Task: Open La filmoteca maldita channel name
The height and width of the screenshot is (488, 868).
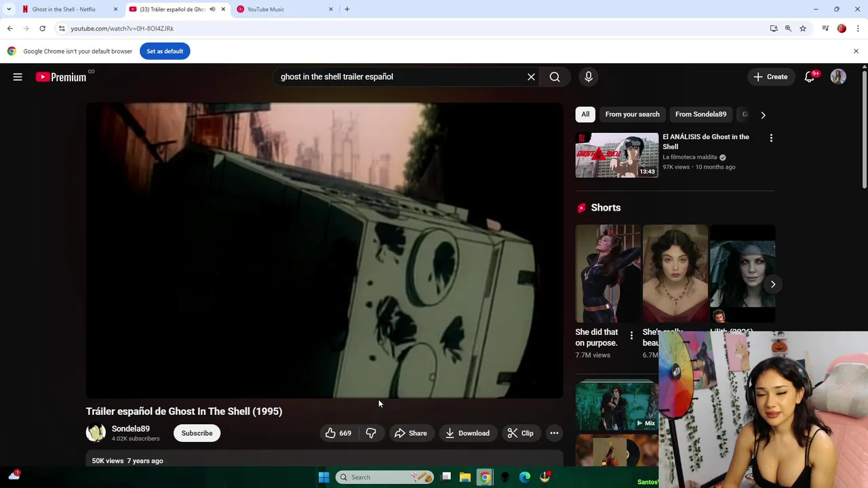Action: [690, 157]
